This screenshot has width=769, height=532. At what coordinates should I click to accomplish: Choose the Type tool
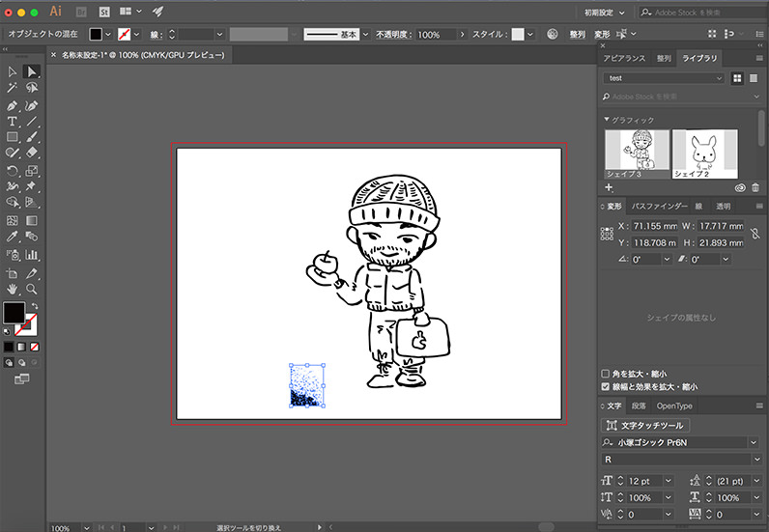(13, 121)
